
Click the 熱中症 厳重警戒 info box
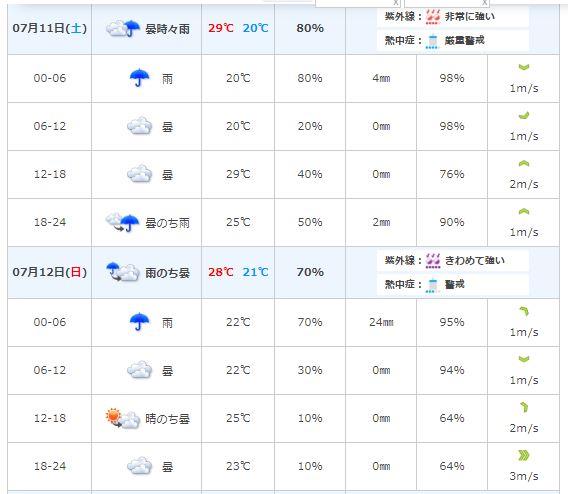[x=453, y=41]
